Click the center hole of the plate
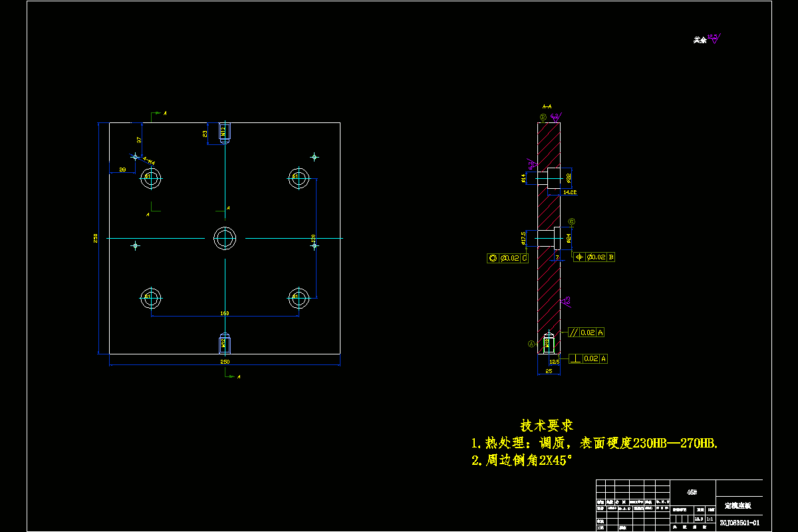 click(x=225, y=238)
